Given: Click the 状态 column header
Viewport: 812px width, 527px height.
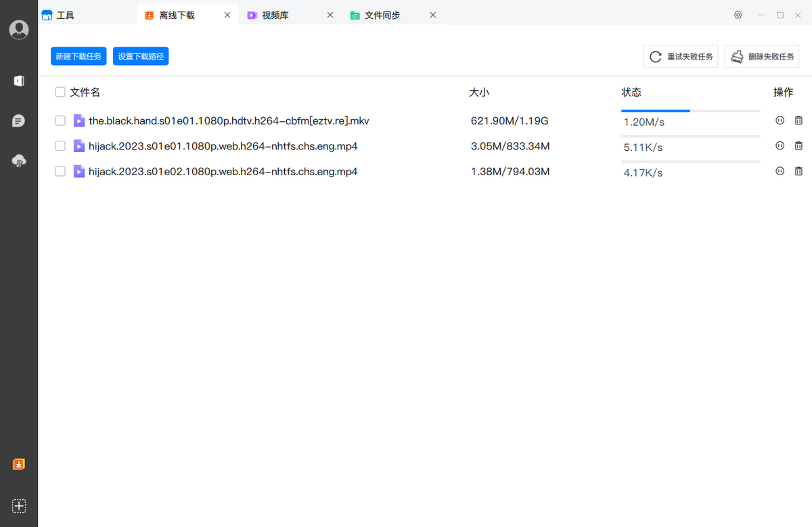Looking at the screenshot, I should pos(631,92).
